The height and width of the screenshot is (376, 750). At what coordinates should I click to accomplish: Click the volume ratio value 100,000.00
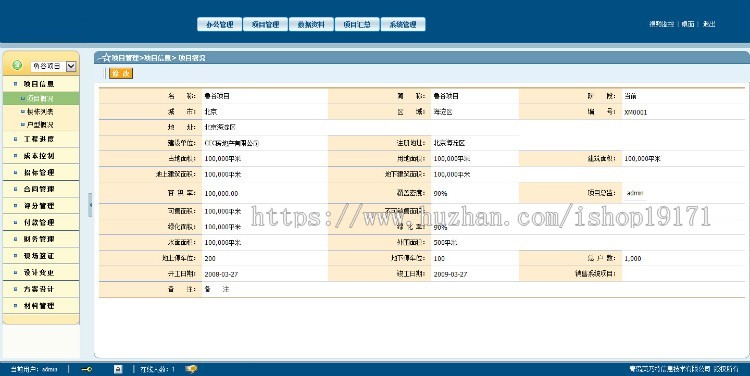[221, 194]
